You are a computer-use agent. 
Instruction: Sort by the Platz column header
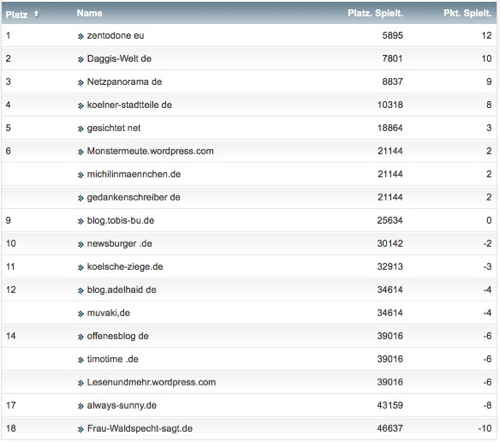point(16,15)
